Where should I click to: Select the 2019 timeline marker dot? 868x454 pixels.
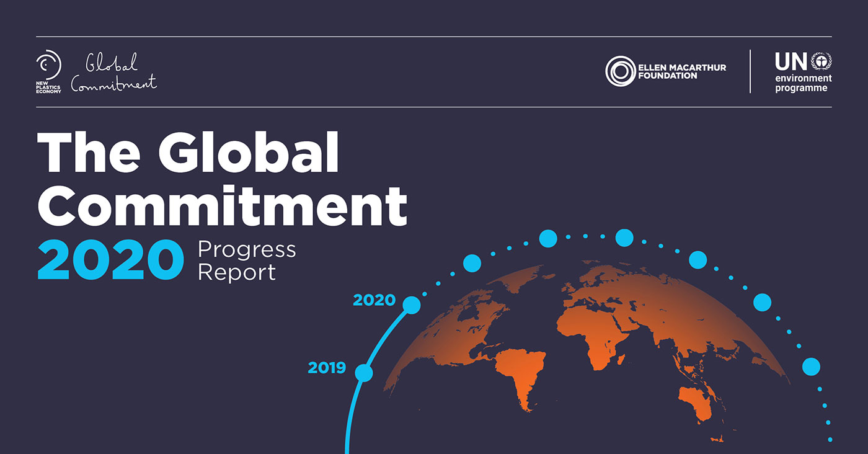click(x=364, y=373)
